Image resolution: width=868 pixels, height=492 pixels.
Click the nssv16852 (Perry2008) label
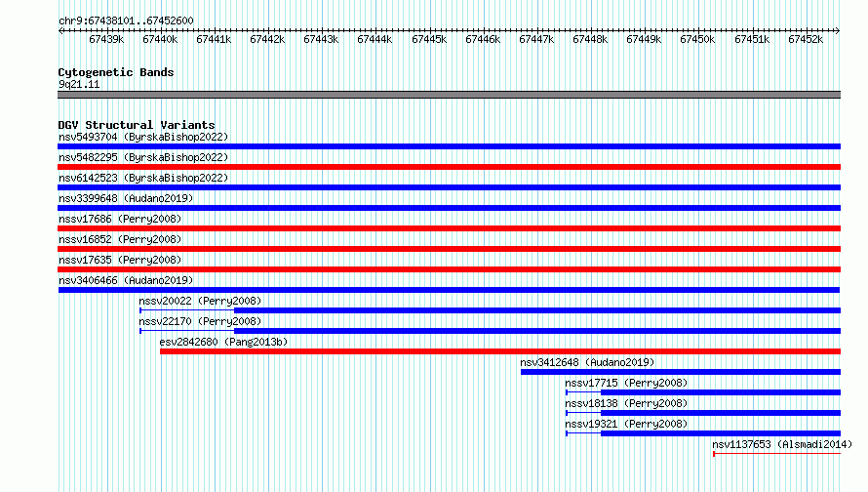(120, 239)
